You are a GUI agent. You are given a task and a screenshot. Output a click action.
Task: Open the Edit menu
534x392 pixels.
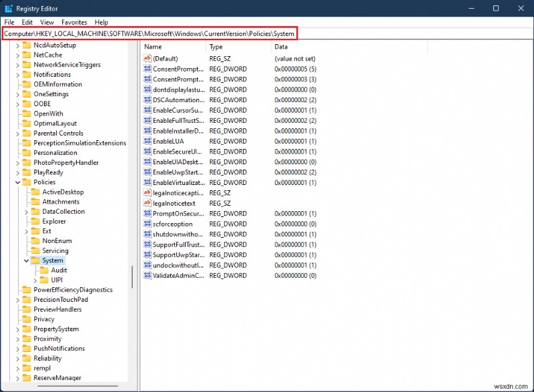[27, 22]
